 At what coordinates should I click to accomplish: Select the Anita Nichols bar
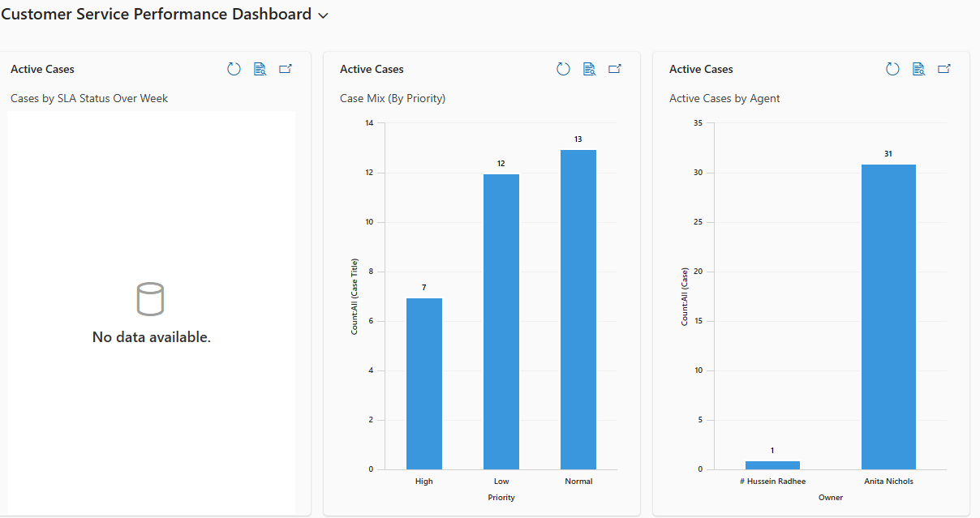click(x=888, y=317)
